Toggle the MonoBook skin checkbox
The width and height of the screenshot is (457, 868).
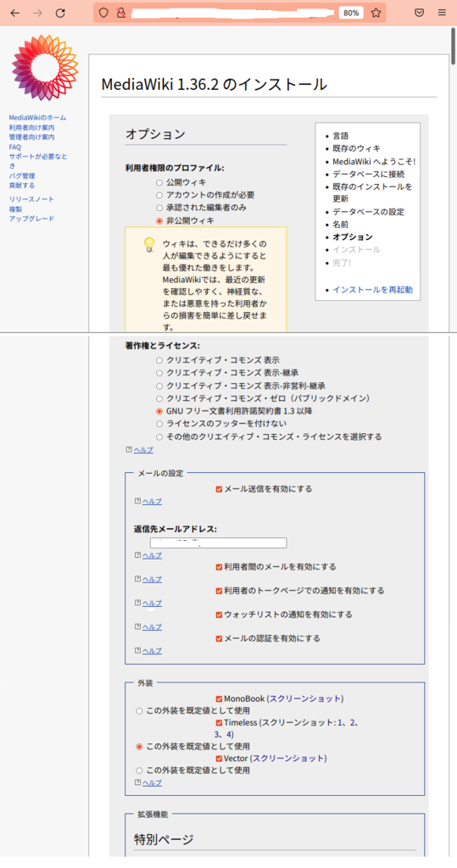click(x=220, y=698)
